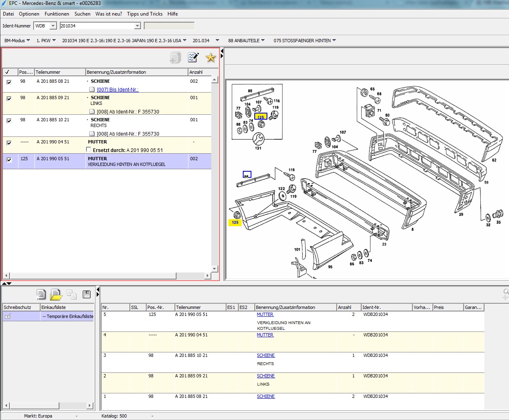Click SCHIENE link in shopping list row 1
Viewport: 509px width, 420px height.
266,397
